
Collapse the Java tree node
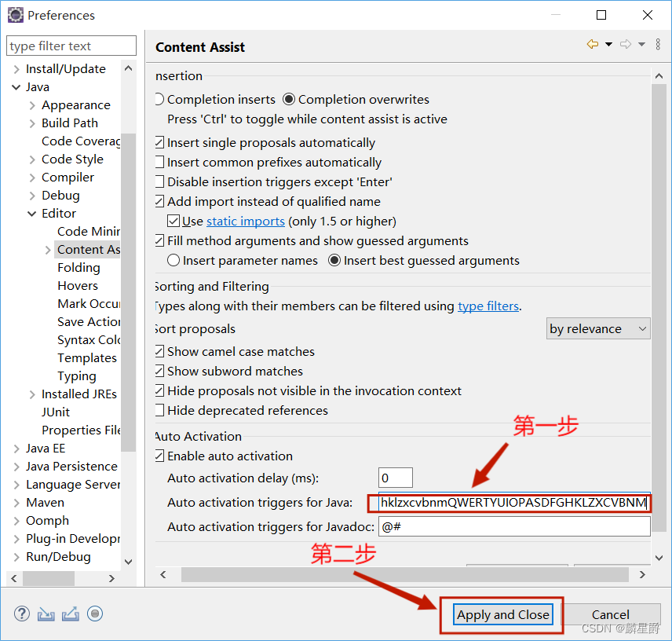16,87
